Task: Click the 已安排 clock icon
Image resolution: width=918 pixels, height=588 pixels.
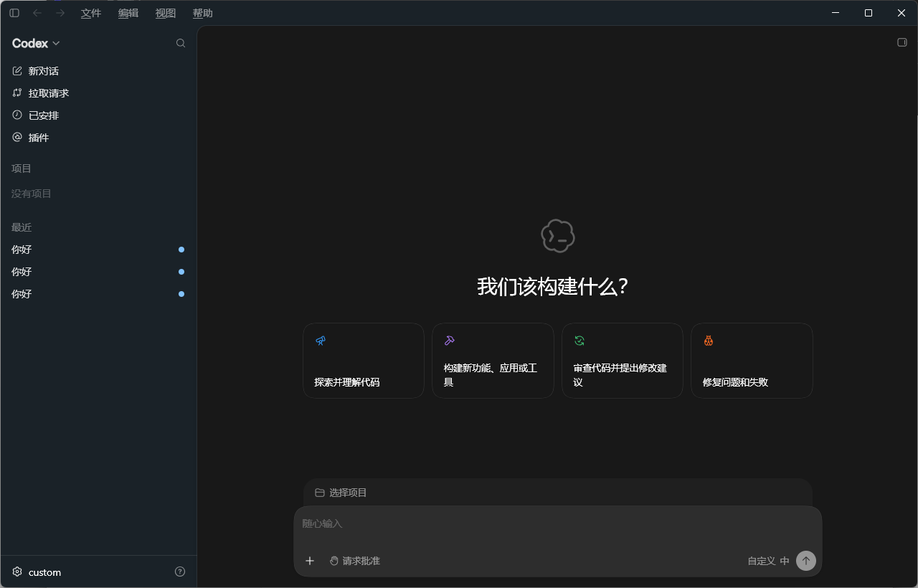Action: click(17, 115)
